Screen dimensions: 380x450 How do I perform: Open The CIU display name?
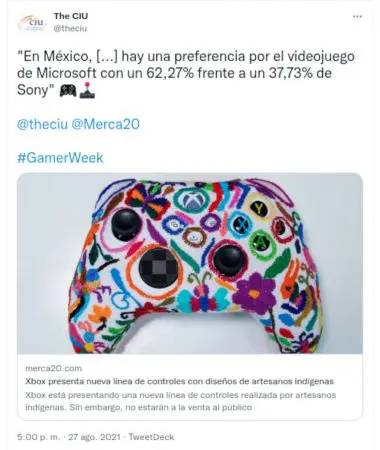(71, 16)
